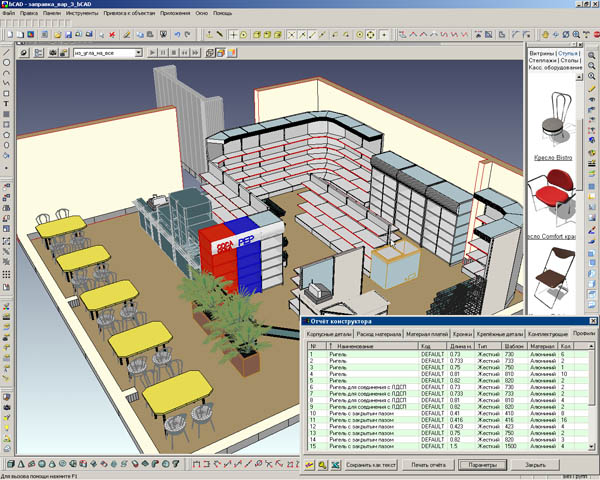This screenshot has height=480, width=600.
Task: Click the camera icon in the view toolbar
Action: (53, 53)
